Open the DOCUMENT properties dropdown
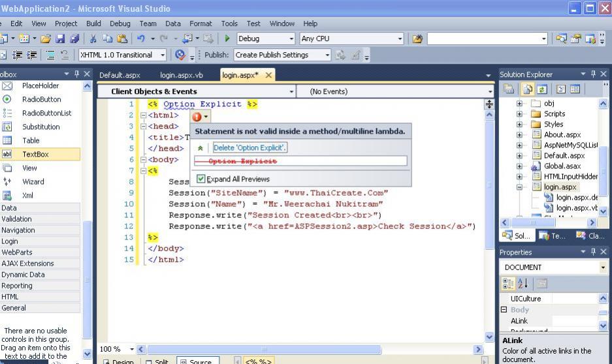612x364 pixels. pos(603,267)
